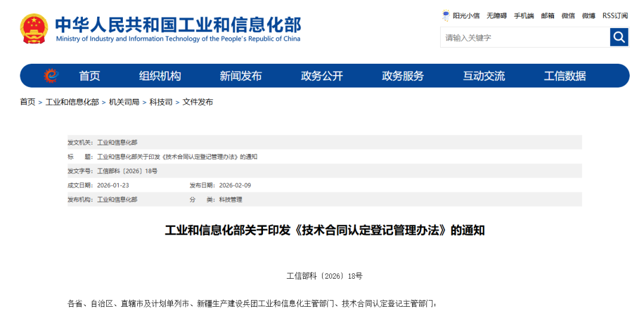Open 无障碍 accessibility link
This screenshot has height=321, width=644.
(497, 16)
